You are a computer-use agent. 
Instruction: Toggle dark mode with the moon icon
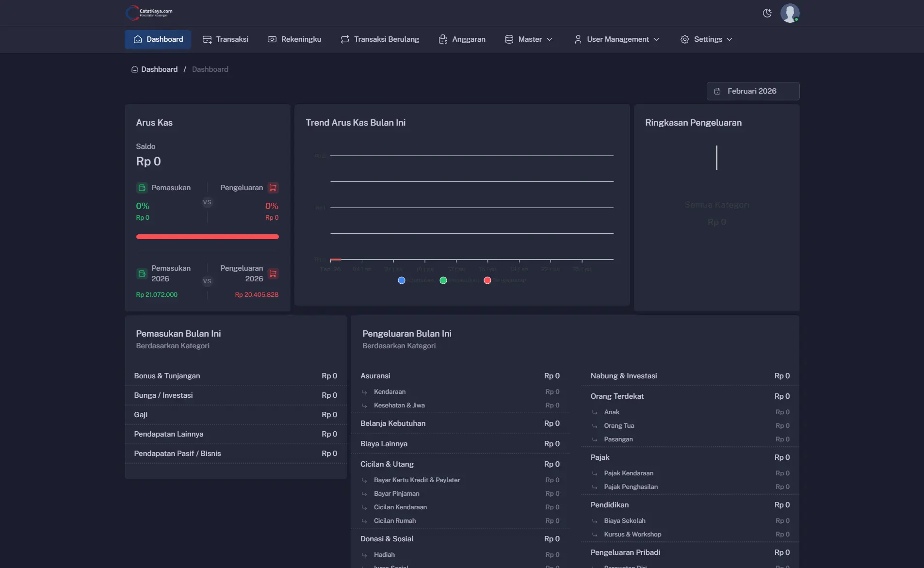767,13
